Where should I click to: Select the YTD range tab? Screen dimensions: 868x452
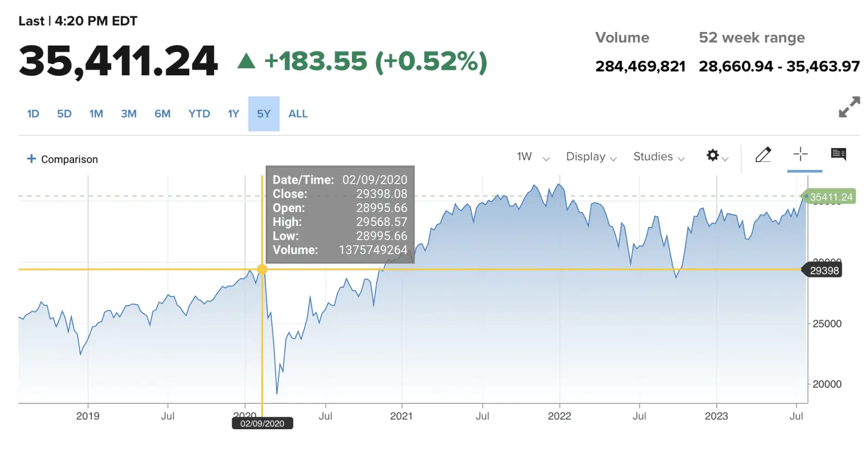(x=199, y=114)
